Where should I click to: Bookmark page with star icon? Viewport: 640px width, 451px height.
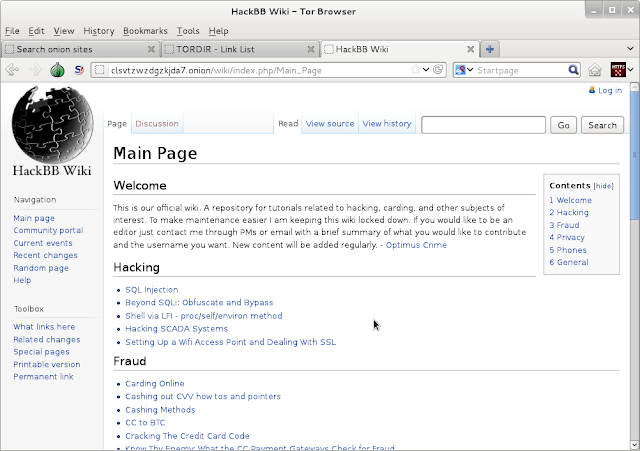[x=416, y=70]
